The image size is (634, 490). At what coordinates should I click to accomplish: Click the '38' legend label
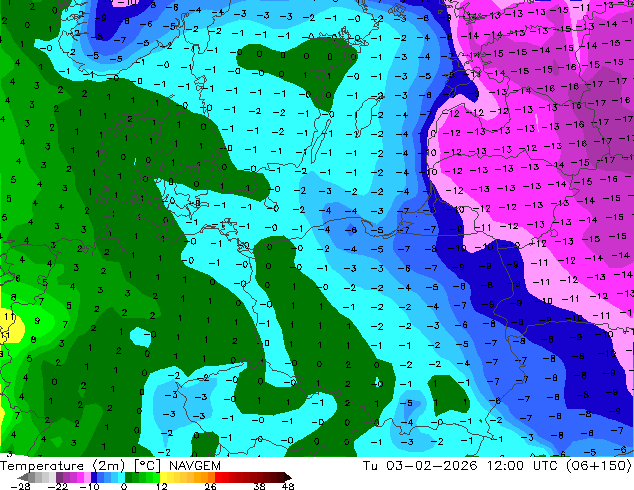tap(260, 486)
